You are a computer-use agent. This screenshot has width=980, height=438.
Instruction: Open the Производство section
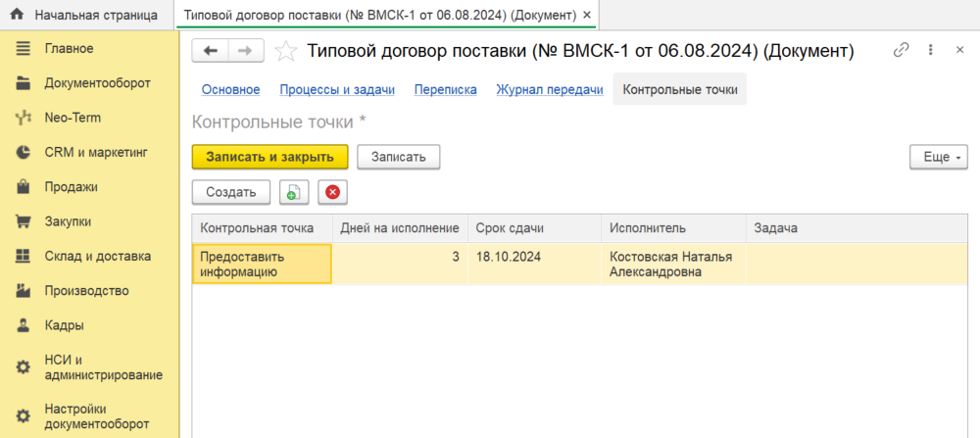tap(86, 291)
